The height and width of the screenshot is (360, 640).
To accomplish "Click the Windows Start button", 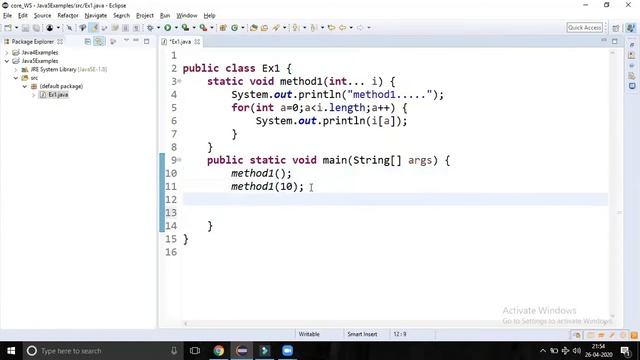I will coord(11,351).
